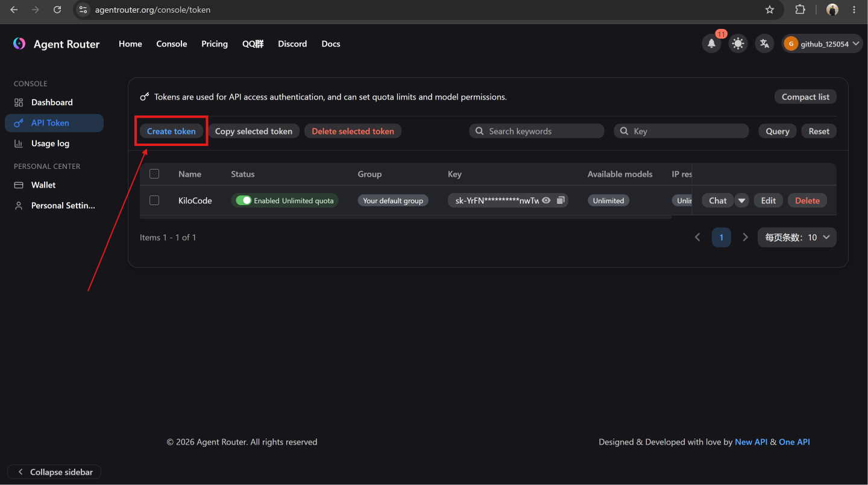Click the Create token button
868x485 pixels.
coord(171,131)
